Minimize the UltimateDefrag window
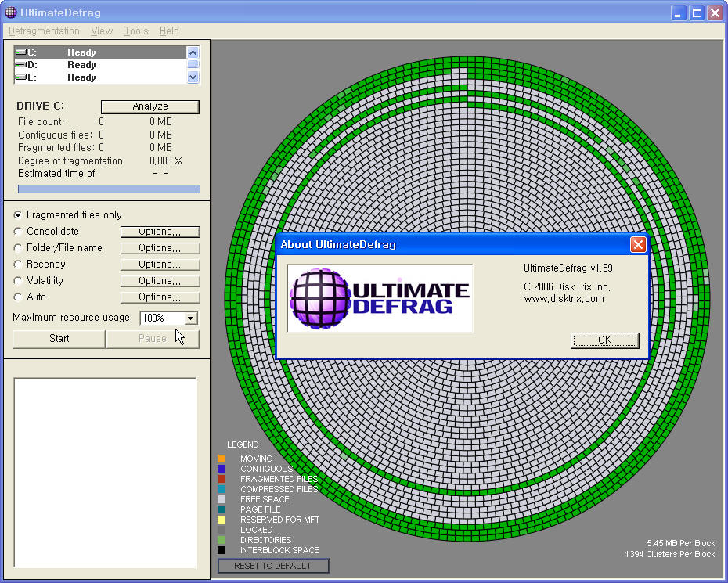 coord(679,13)
